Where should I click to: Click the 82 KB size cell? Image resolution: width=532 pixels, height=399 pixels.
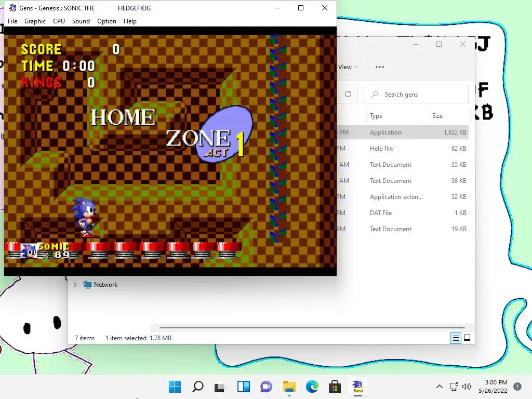pos(459,148)
